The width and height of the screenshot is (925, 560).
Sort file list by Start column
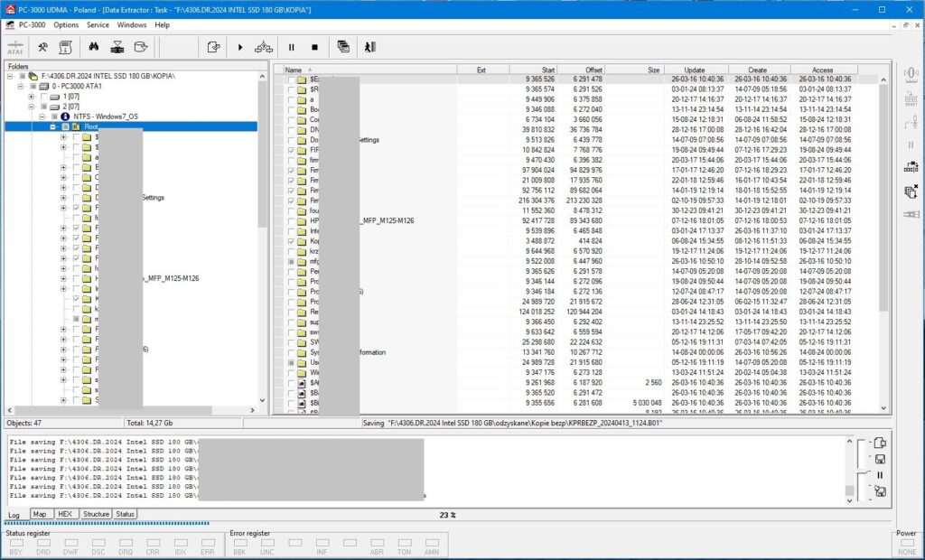point(533,70)
